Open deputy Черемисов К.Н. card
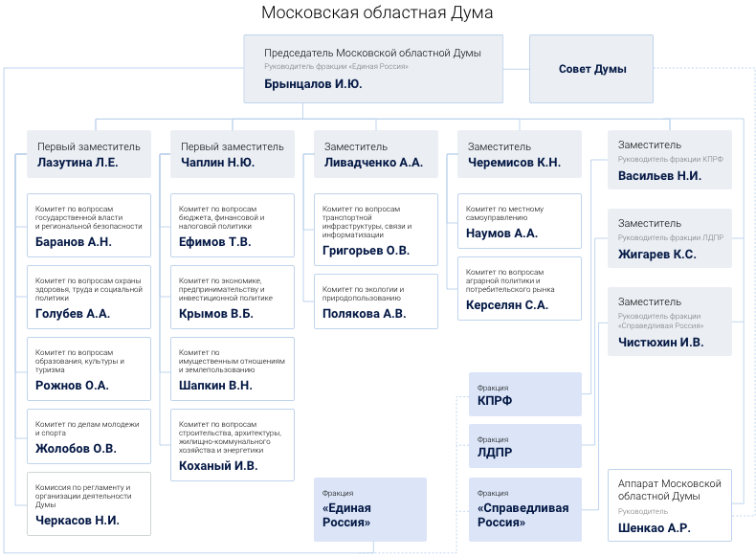This screenshot has width=756, height=557. point(519,154)
